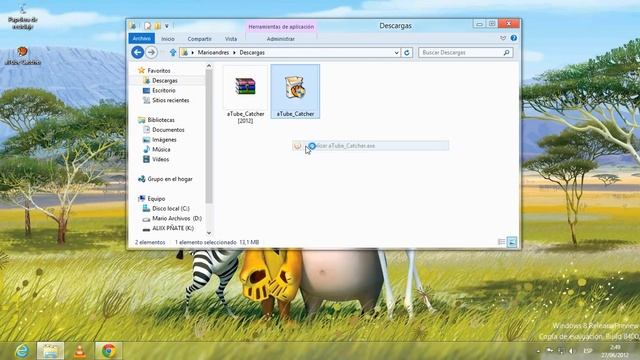The height and width of the screenshot is (360, 640).
Task: Open the Vídeos library
Action: [x=160, y=159]
